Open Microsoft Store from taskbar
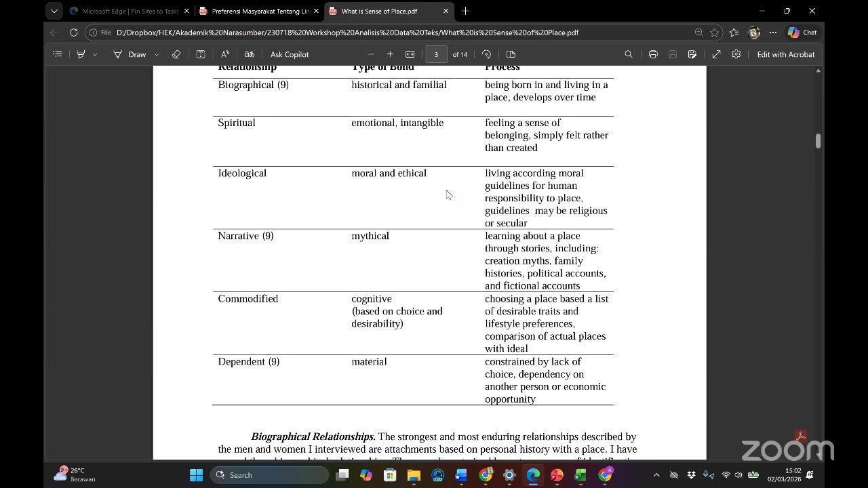Screen dimensions: 868x488 tap(390, 475)
